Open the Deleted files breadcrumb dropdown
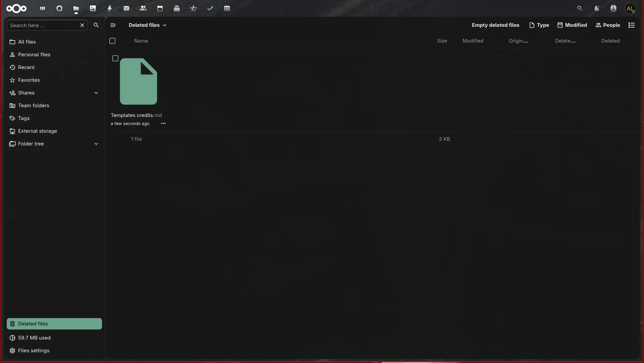This screenshot has height=363, width=644. [148, 25]
